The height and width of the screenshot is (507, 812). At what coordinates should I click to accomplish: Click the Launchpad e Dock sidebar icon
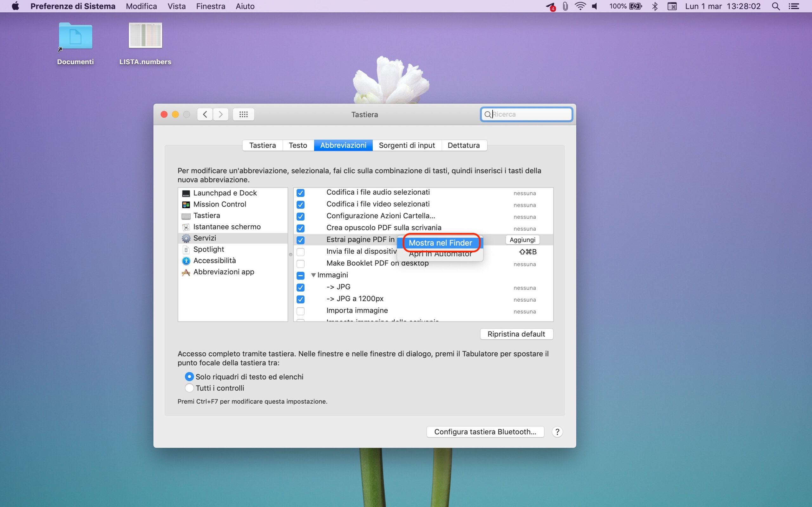point(186,194)
